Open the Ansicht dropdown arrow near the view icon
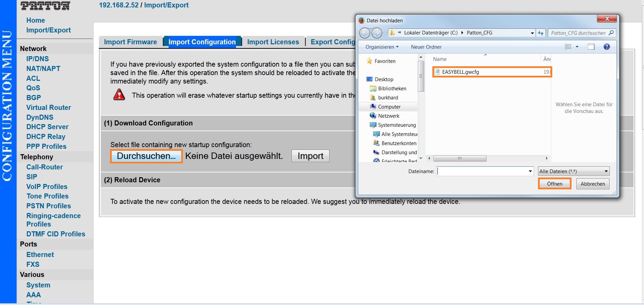The height and width of the screenshot is (305, 644). point(577,47)
